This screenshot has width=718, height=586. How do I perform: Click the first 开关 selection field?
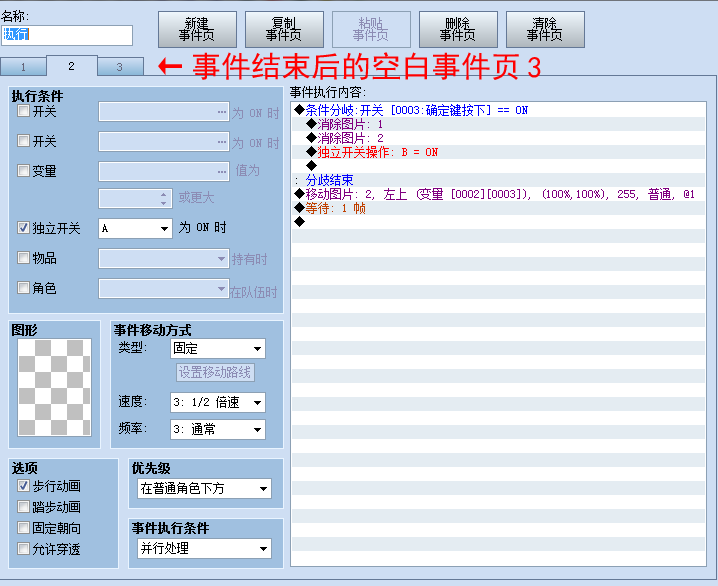(164, 112)
